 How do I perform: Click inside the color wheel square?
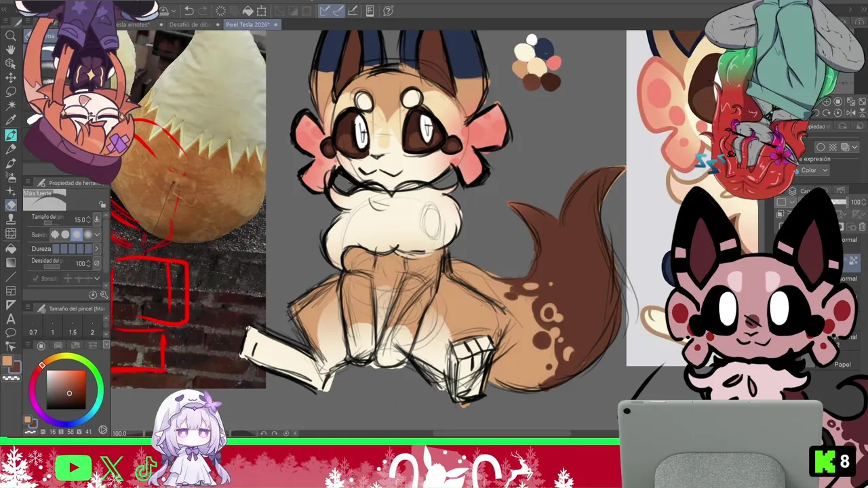click(66, 390)
